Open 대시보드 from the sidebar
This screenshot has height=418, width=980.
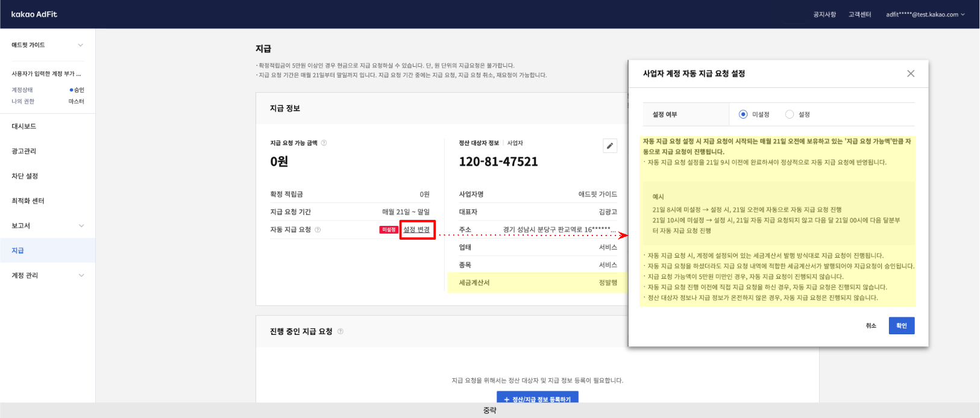point(24,126)
